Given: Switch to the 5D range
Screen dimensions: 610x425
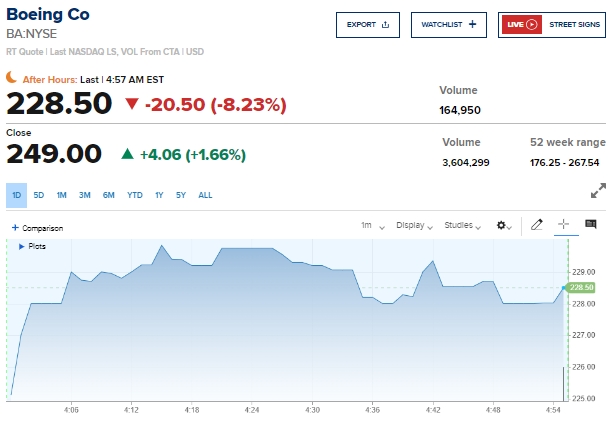Looking at the screenshot, I should point(38,195).
